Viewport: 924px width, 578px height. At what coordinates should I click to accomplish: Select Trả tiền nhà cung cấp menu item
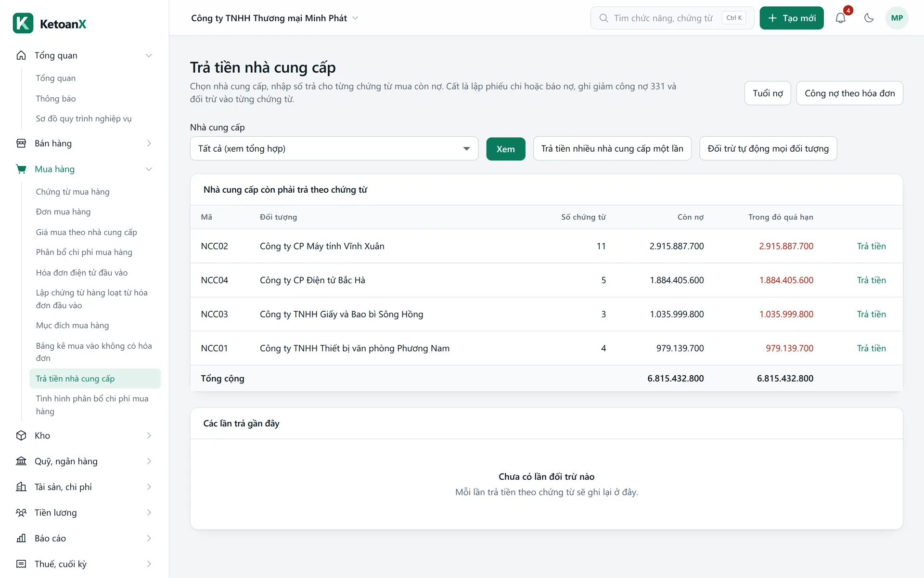click(x=95, y=379)
